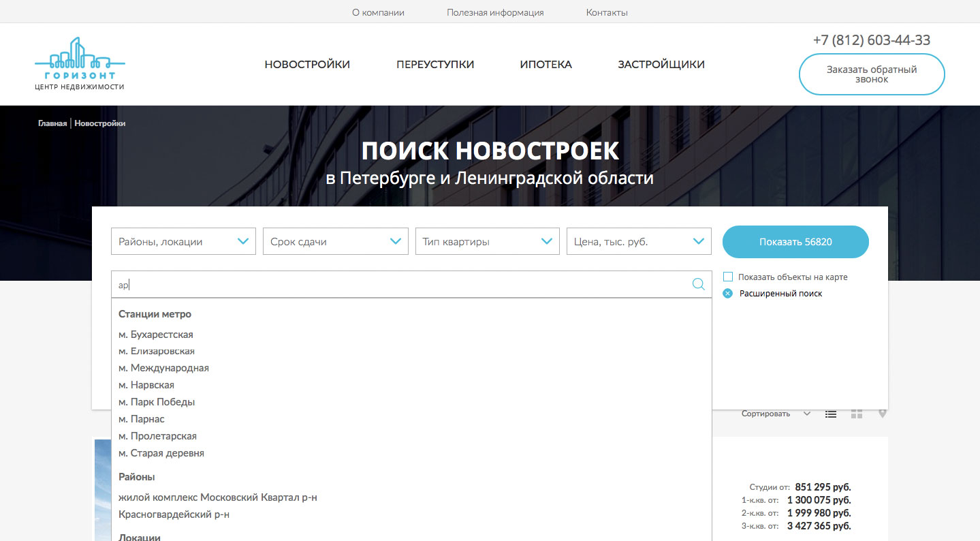Choose м. Международная suggestion
Image resolution: width=980 pixels, height=541 pixels.
point(163,368)
